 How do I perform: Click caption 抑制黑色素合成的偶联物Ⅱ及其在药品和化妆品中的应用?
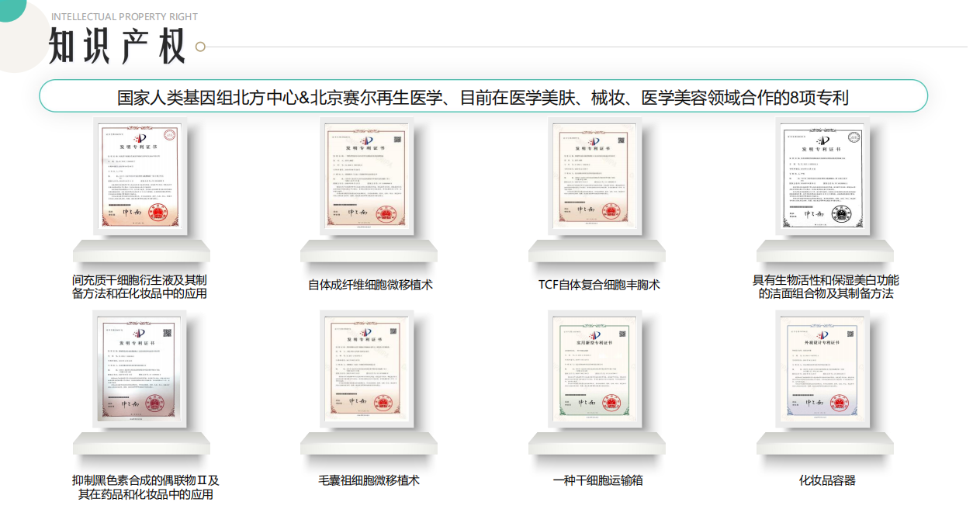(146, 487)
